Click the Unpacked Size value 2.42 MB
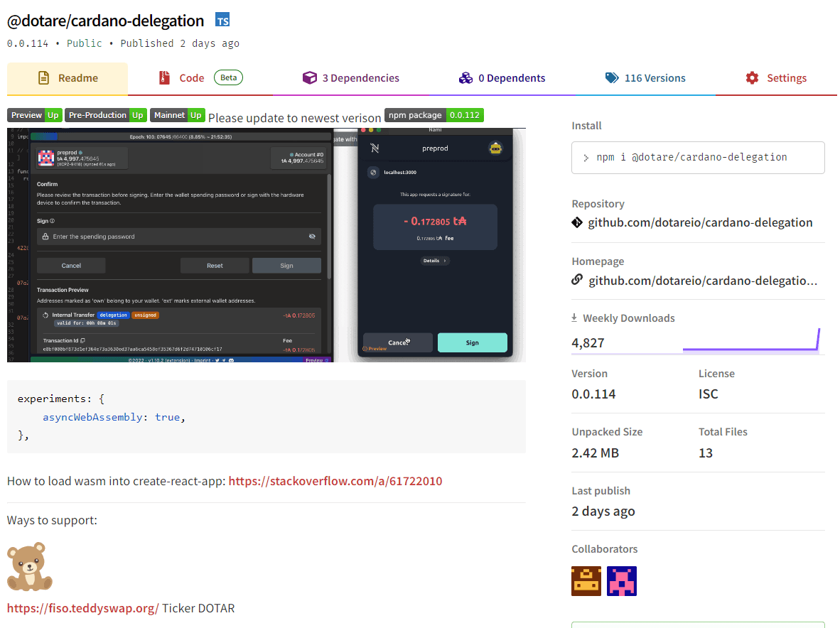The width and height of the screenshot is (840, 628). point(596,453)
